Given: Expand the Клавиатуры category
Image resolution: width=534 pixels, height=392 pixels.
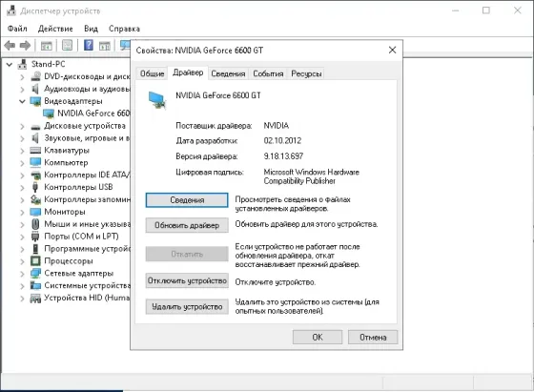Looking at the screenshot, I should tap(23, 151).
